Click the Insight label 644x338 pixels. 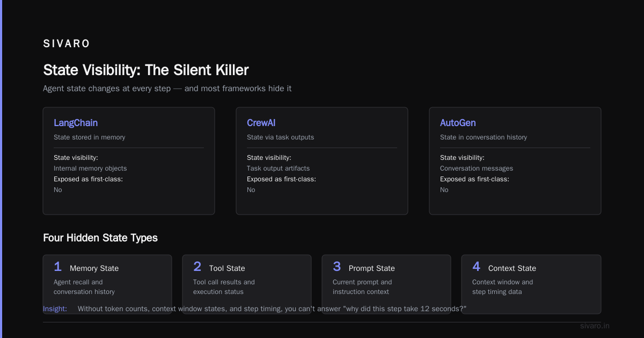tap(55, 308)
